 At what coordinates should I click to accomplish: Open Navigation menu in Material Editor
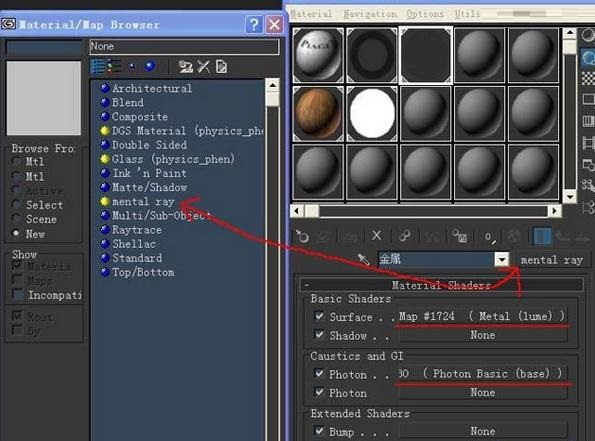370,14
